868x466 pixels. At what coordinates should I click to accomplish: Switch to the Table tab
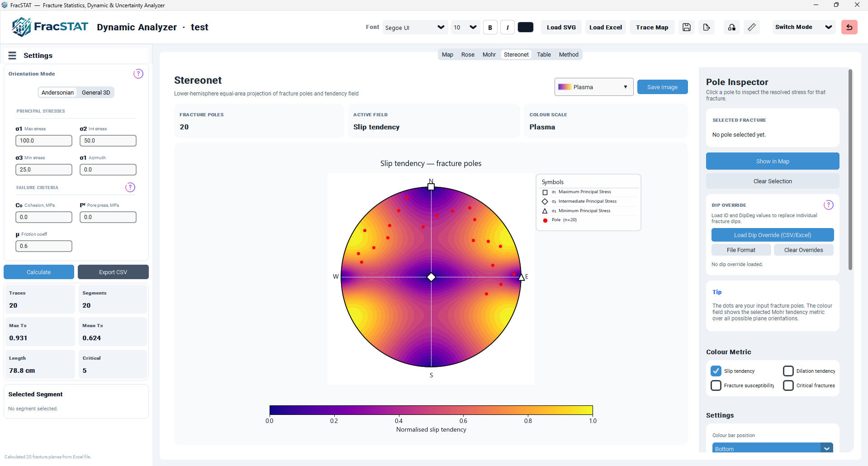click(544, 54)
